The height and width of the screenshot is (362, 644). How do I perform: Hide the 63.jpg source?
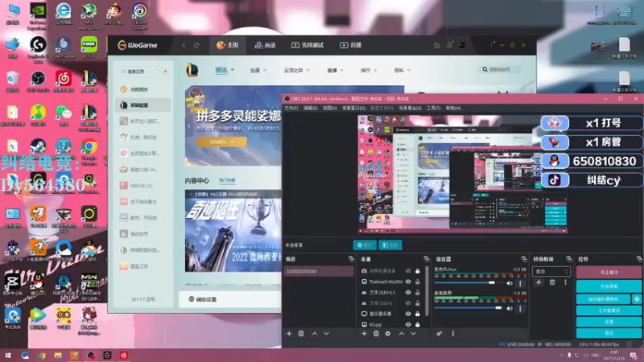[408, 324]
